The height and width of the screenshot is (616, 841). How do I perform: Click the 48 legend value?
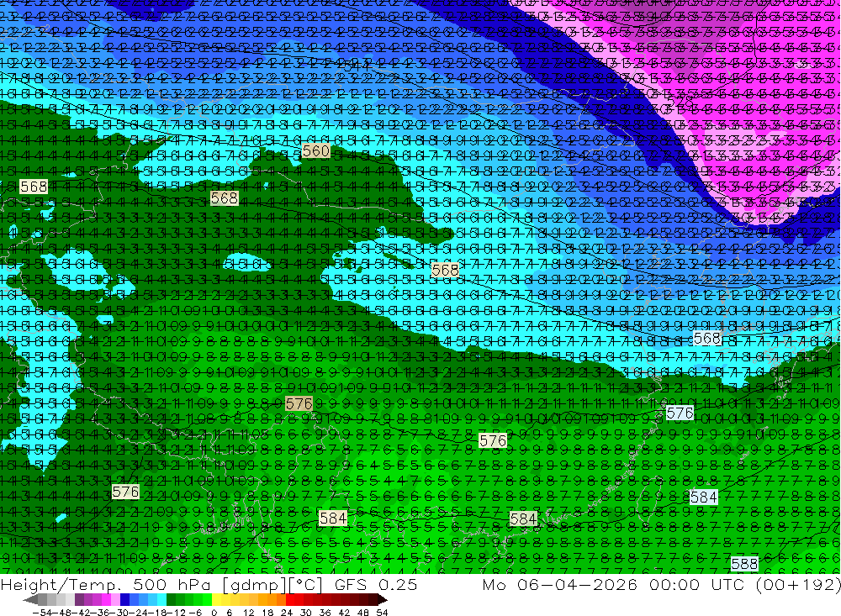click(x=363, y=613)
